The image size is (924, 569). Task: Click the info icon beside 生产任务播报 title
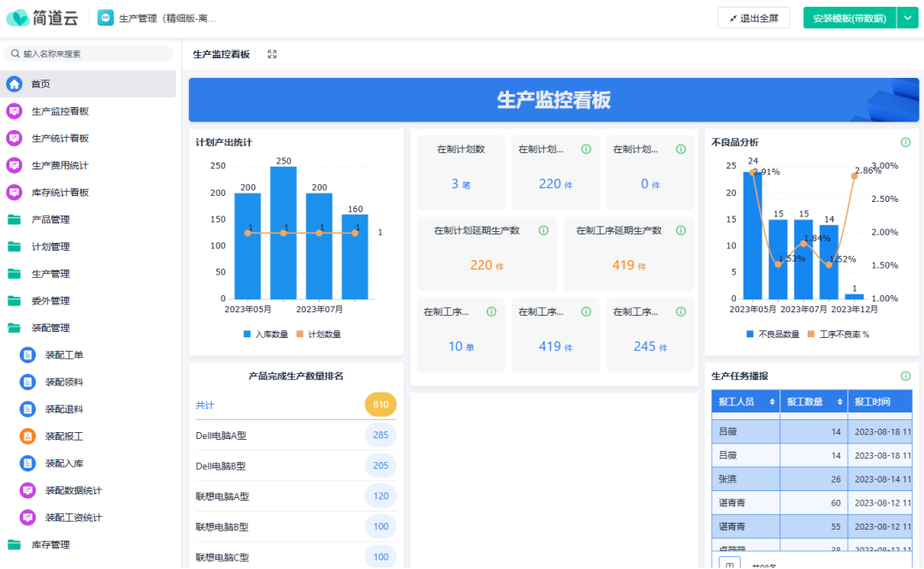[905, 376]
